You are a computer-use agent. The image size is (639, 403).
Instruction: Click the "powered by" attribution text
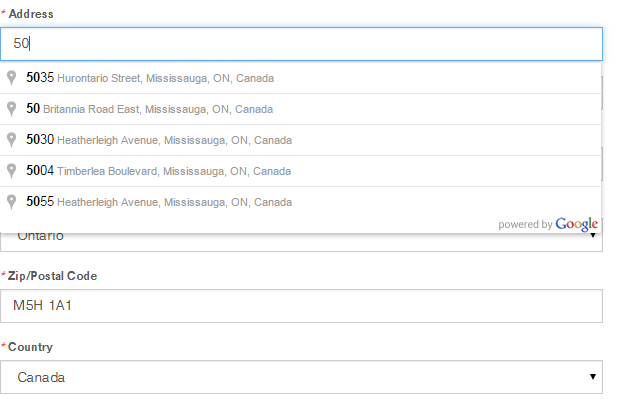pyautogui.click(x=525, y=225)
